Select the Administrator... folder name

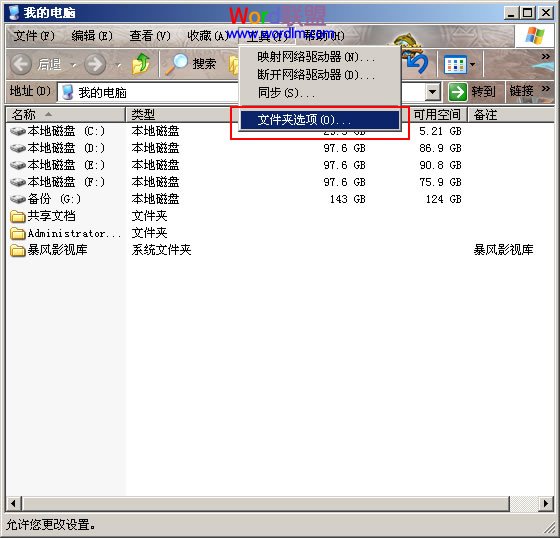(x=74, y=233)
